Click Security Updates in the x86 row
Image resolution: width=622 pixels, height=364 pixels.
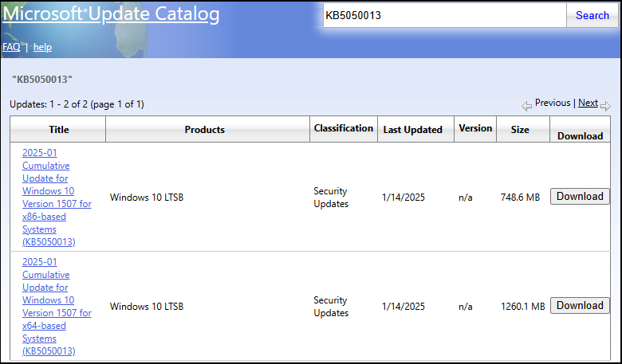click(x=331, y=198)
